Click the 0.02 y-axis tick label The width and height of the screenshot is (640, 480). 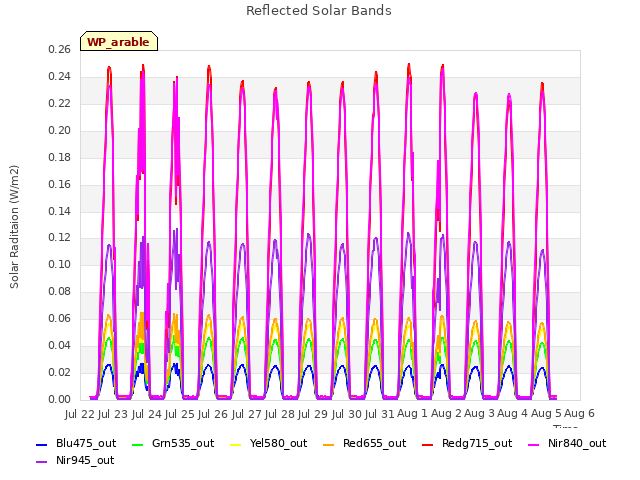[60, 372]
